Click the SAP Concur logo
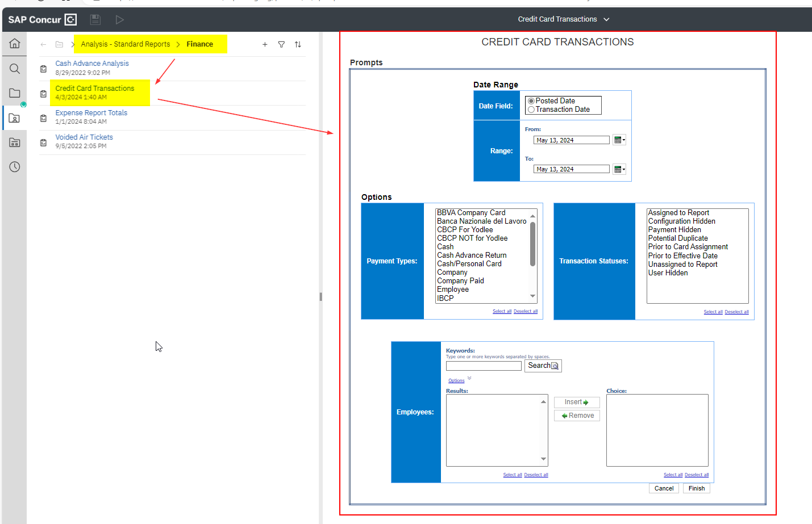 (42, 20)
